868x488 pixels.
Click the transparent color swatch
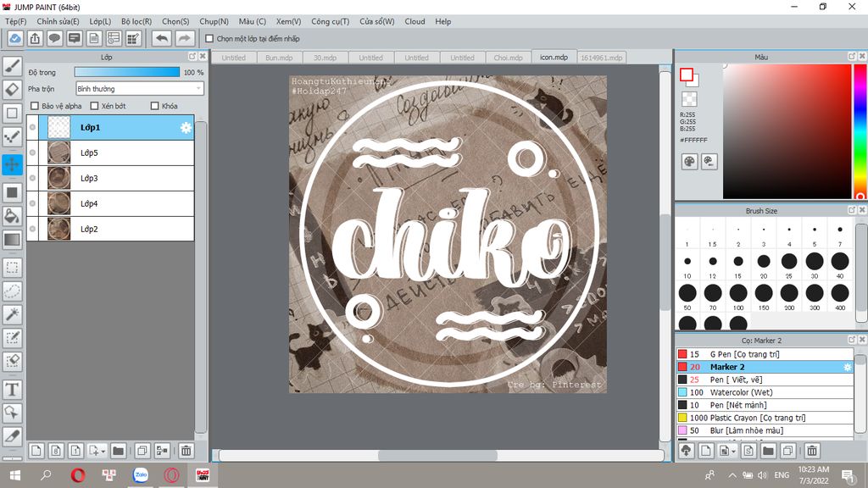[x=689, y=99]
